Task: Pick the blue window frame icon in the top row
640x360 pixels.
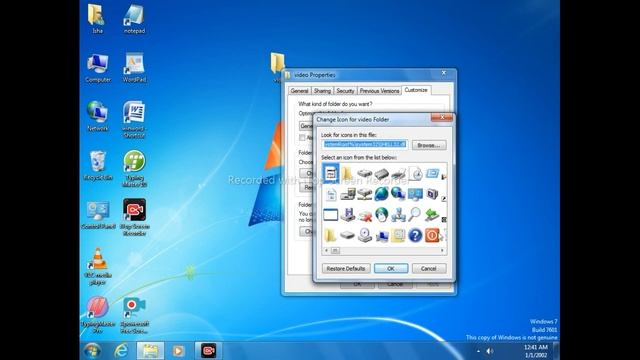Action: (432, 173)
